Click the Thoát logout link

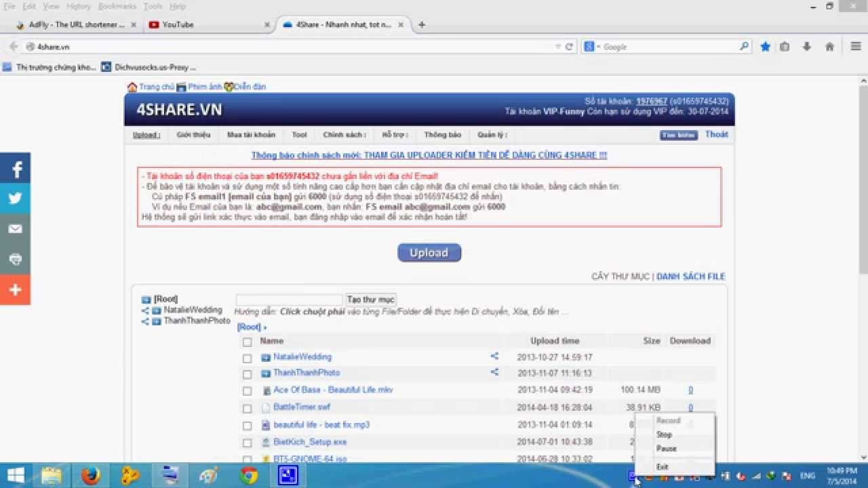click(x=716, y=134)
